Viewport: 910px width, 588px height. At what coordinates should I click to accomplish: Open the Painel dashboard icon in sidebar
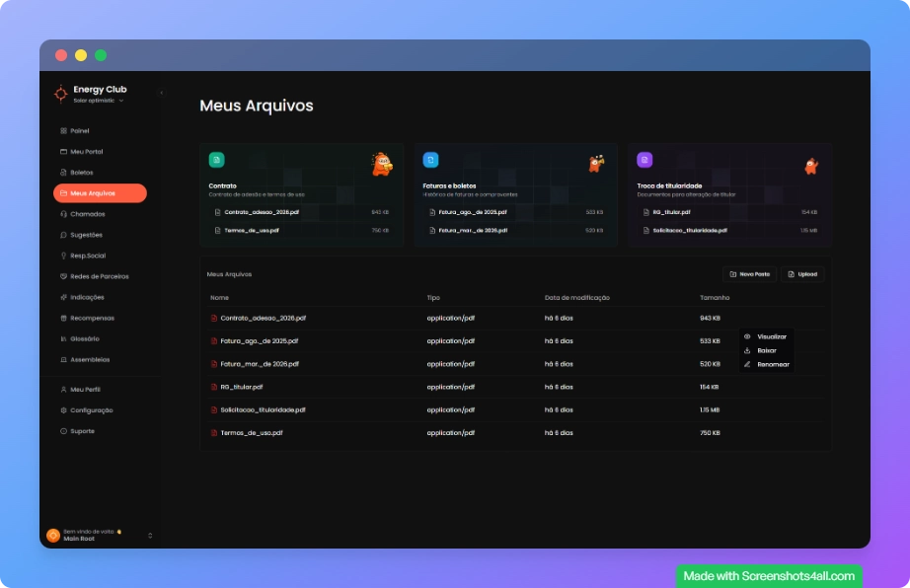click(x=63, y=130)
